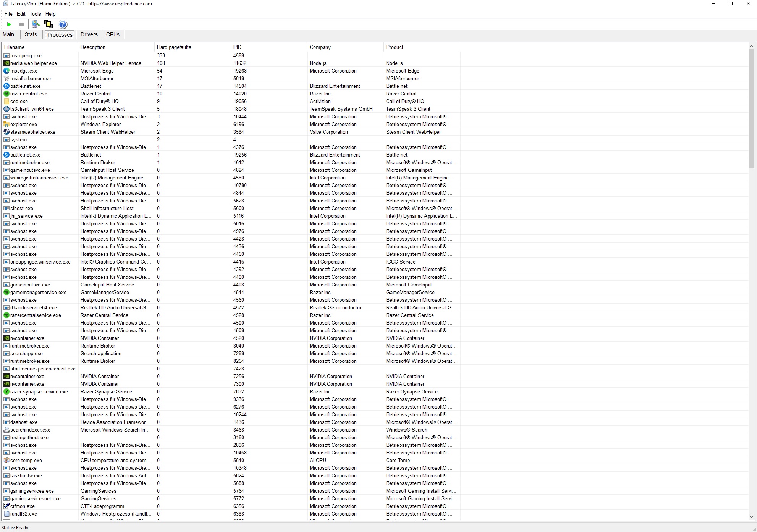Click the razercentralservice.exe icon

coord(6,315)
